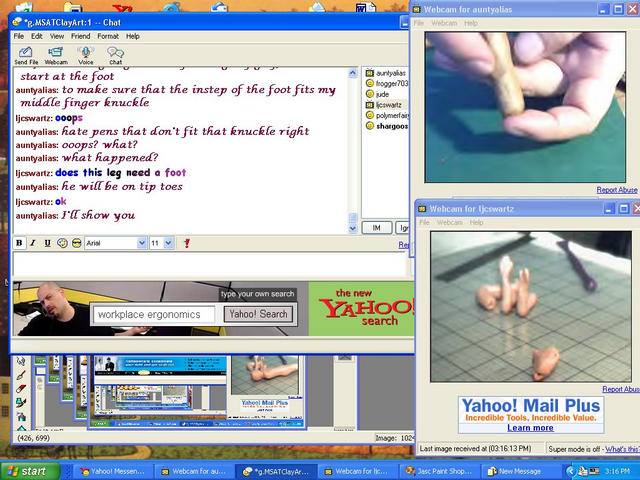
Task: Click the Yahoo! Search button
Action: (258, 314)
